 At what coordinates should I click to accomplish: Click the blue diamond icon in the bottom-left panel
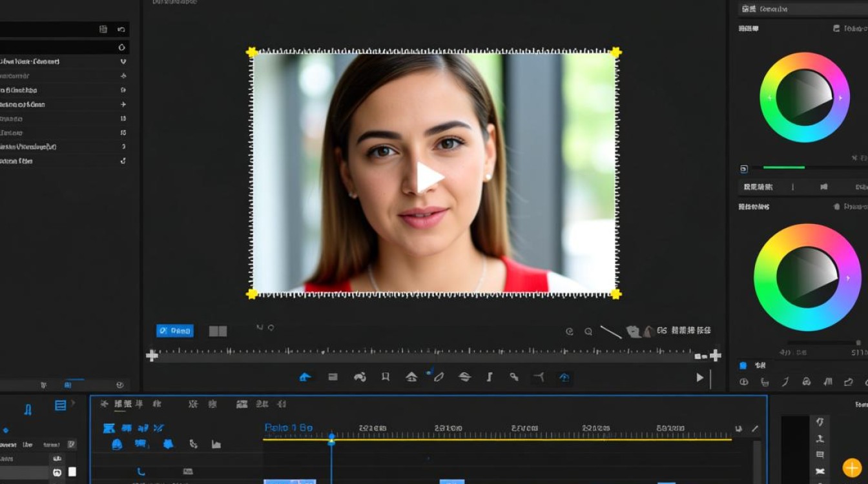coord(6,430)
